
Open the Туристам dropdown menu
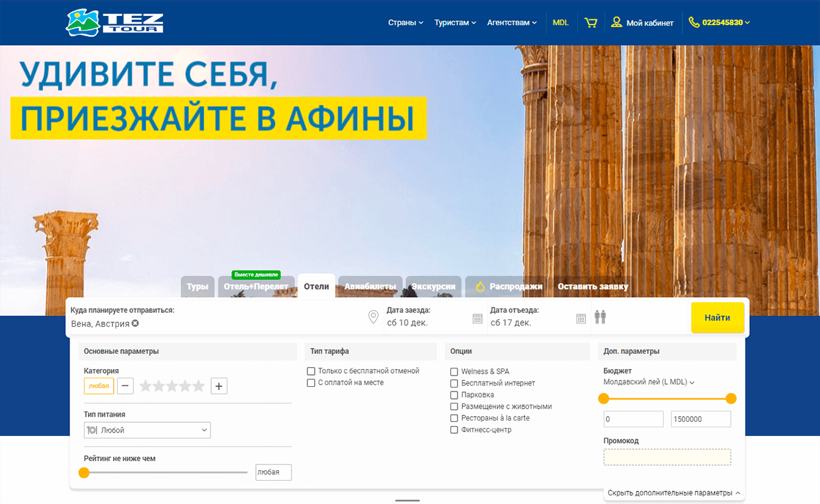point(456,22)
